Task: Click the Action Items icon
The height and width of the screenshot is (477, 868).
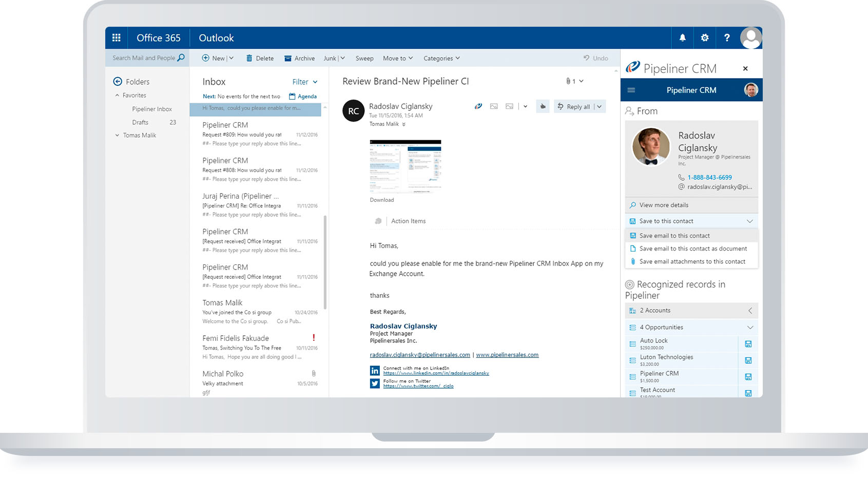Action: (378, 221)
